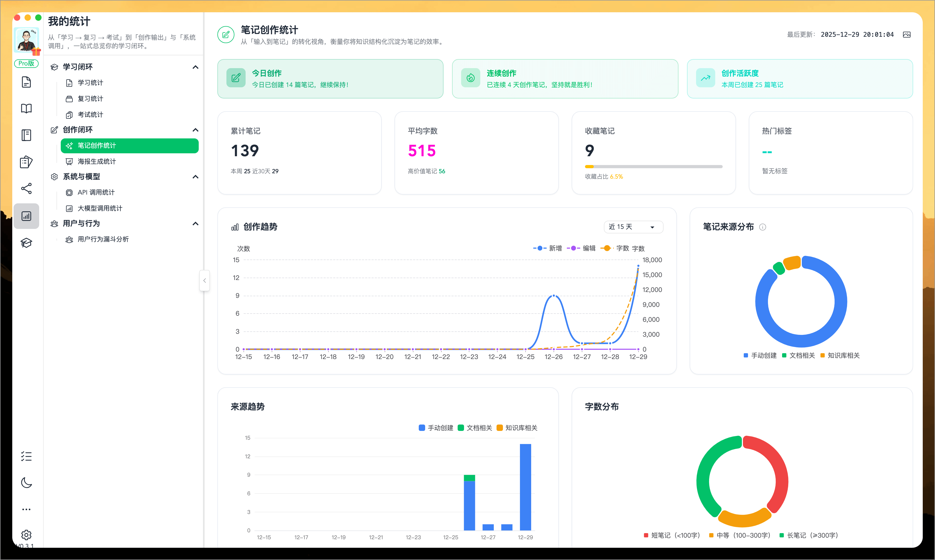The image size is (935, 560).
Task: Select 复习统计 in the sidebar
Action: (90, 99)
